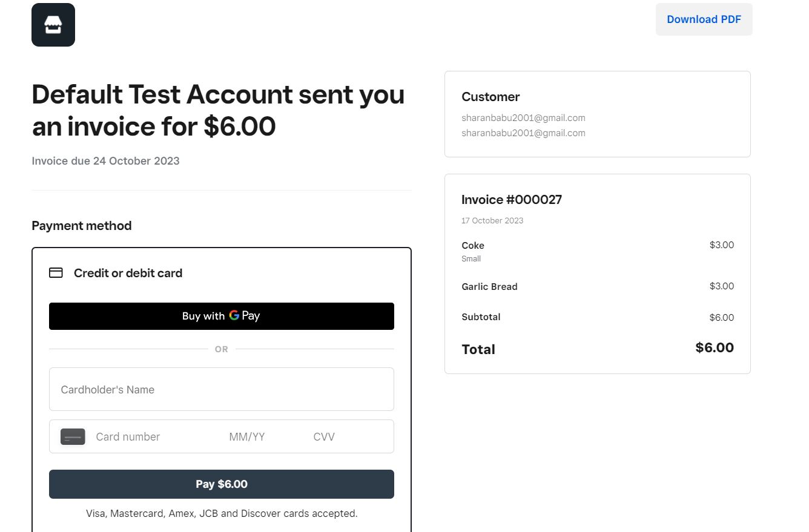Focus the Cardholder's Name field
This screenshot has width=809, height=532.
pos(221,389)
